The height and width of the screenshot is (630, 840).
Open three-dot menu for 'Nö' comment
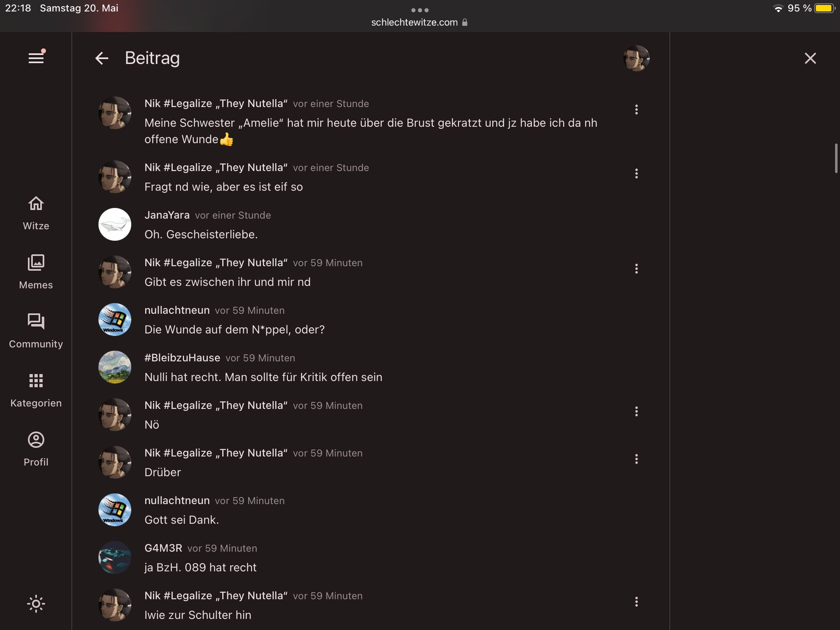[x=636, y=411]
